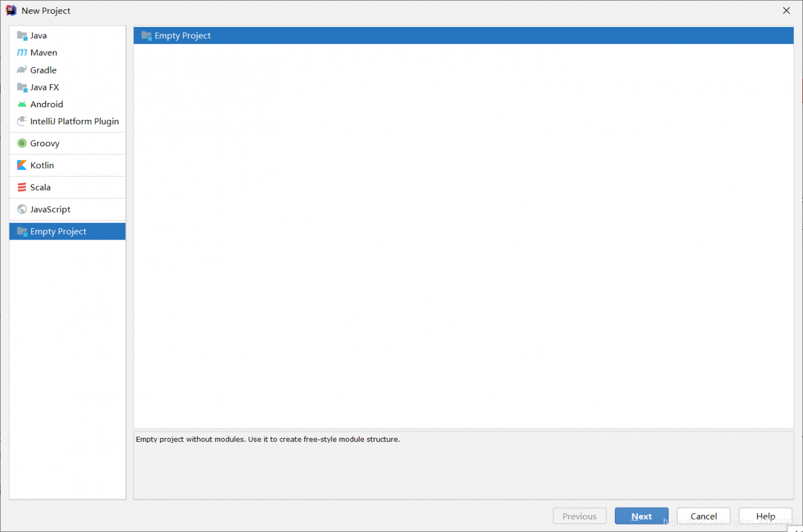Select the Groovy project type label

tap(45, 144)
